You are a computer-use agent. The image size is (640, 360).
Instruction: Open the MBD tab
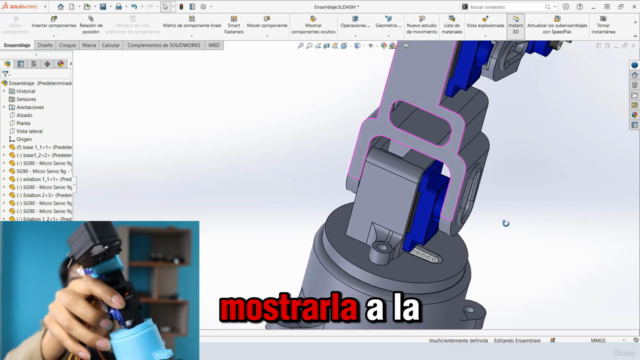pos(214,45)
